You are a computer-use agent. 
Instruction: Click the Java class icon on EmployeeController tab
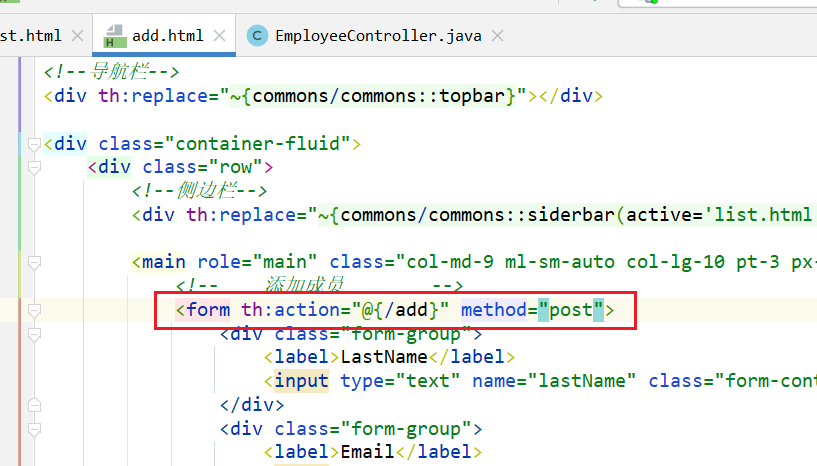coord(257,36)
